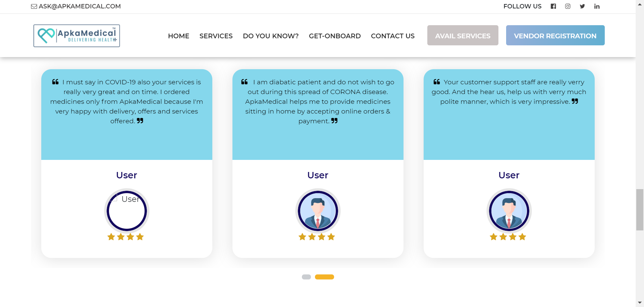Click the ApkaMedical logo
This screenshot has height=307, width=644.
click(77, 36)
